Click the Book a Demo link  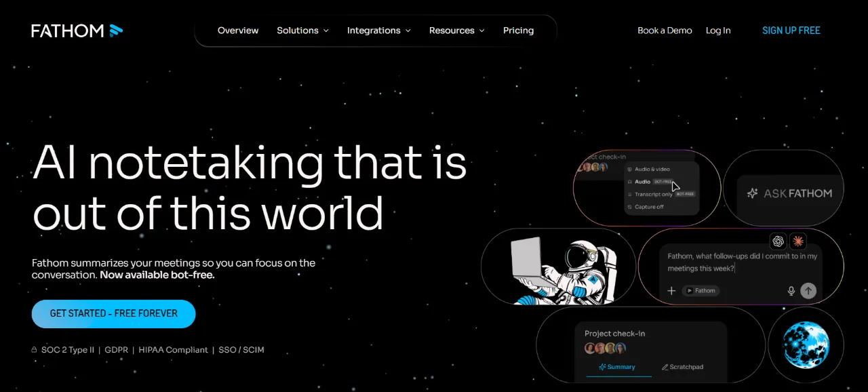[x=665, y=31]
